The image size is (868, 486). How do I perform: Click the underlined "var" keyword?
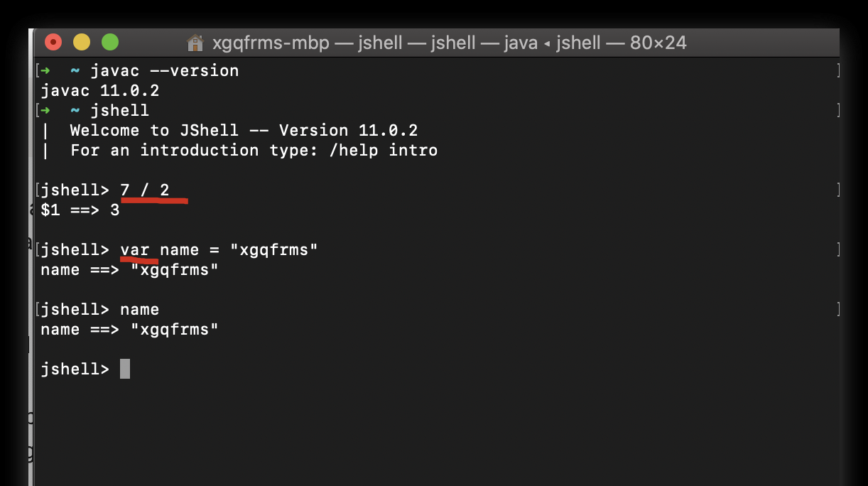coord(135,250)
